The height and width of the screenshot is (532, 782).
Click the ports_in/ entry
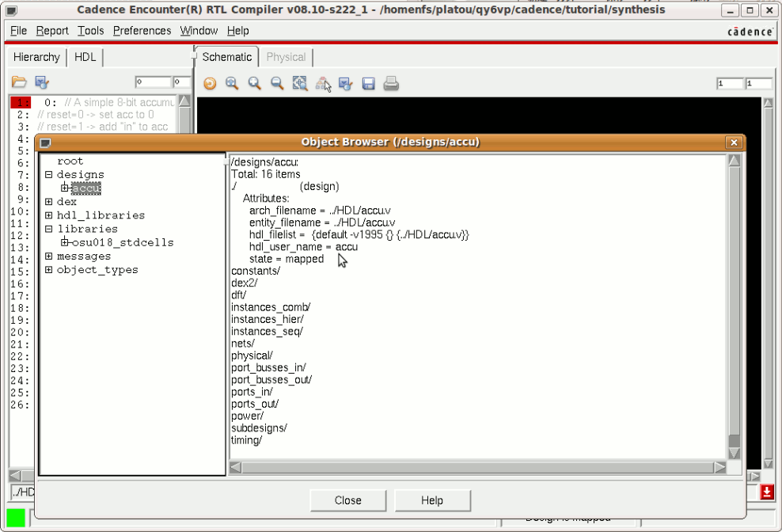pos(252,392)
